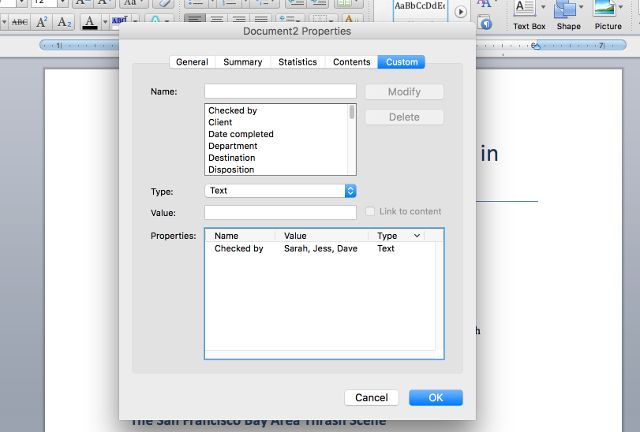Open the Change Case Aa button
640x432 pixels.
pos(133,3)
